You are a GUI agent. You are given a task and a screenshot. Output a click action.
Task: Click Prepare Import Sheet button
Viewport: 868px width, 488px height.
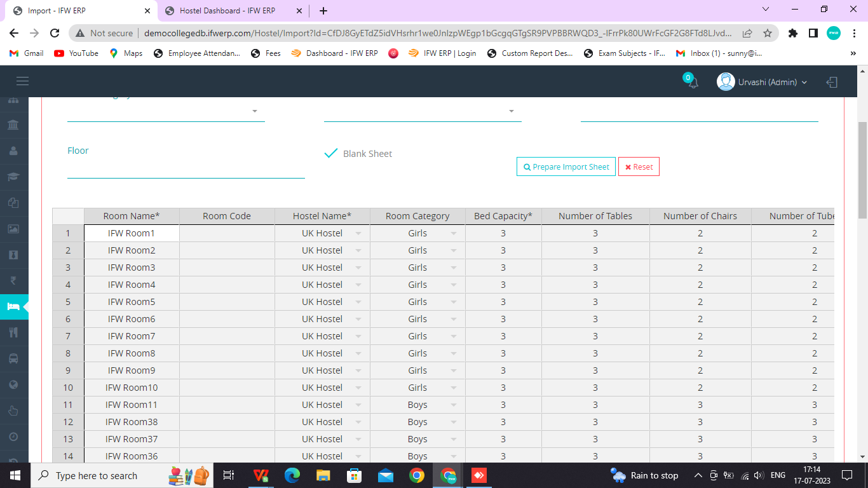tap(566, 166)
